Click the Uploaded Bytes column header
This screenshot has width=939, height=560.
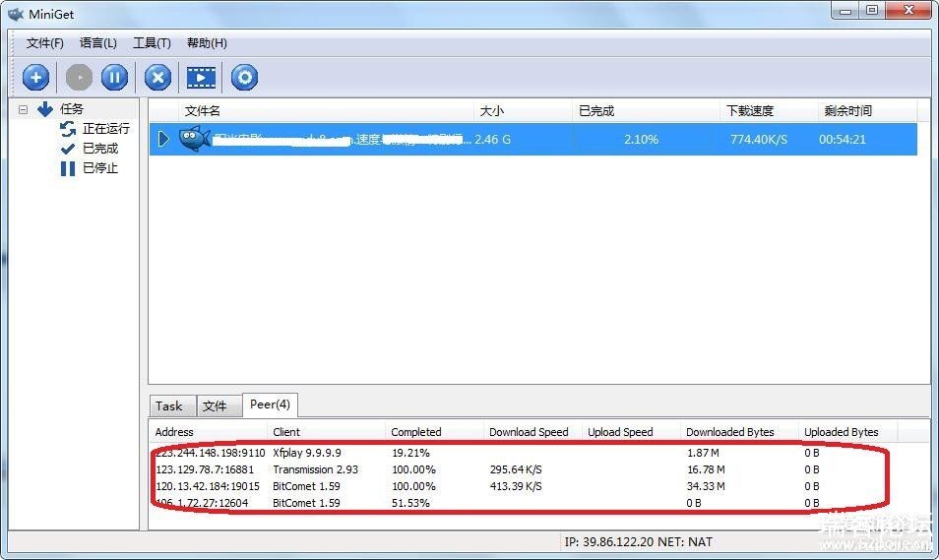pyautogui.click(x=847, y=432)
